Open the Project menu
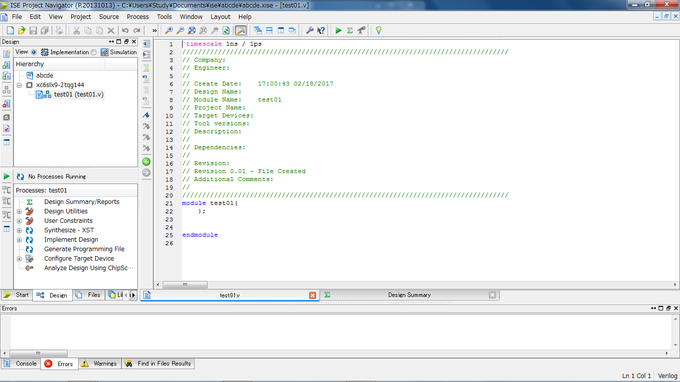680x382 pixels. (81, 16)
